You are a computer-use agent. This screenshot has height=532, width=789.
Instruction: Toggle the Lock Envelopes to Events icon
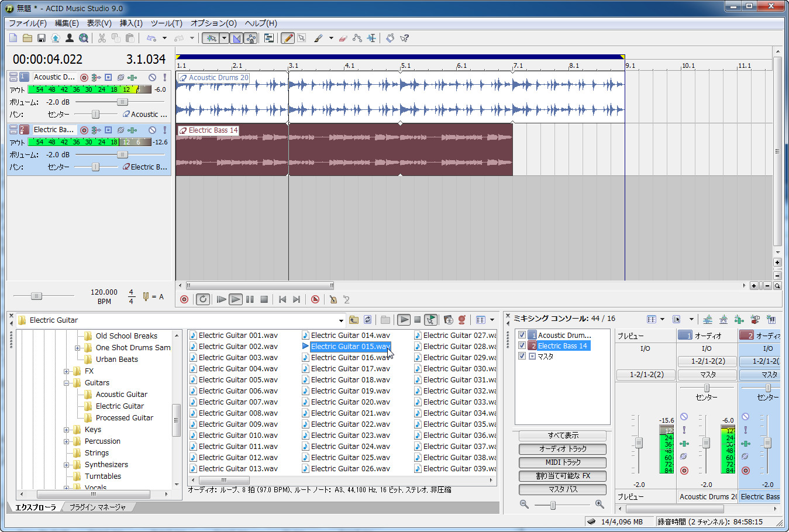click(251, 38)
